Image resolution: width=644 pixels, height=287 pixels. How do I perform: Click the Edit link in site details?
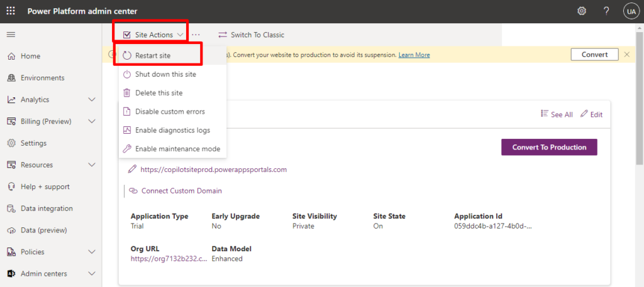point(591,114)
